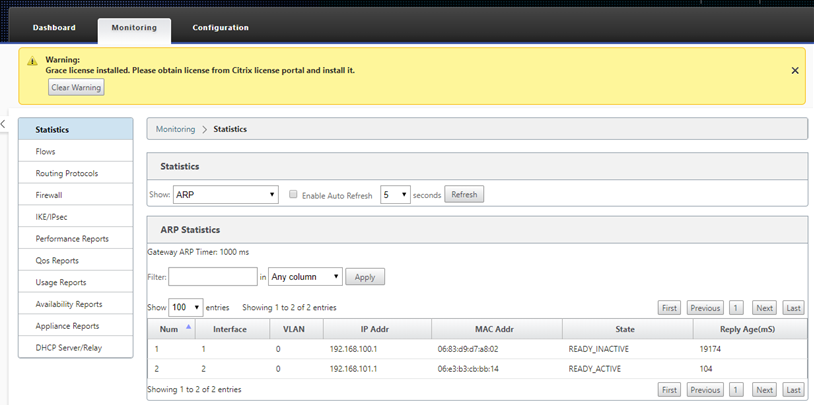Collapse the left sidebar with the chevron
The image size is (814, 405).
click(3, 124)
